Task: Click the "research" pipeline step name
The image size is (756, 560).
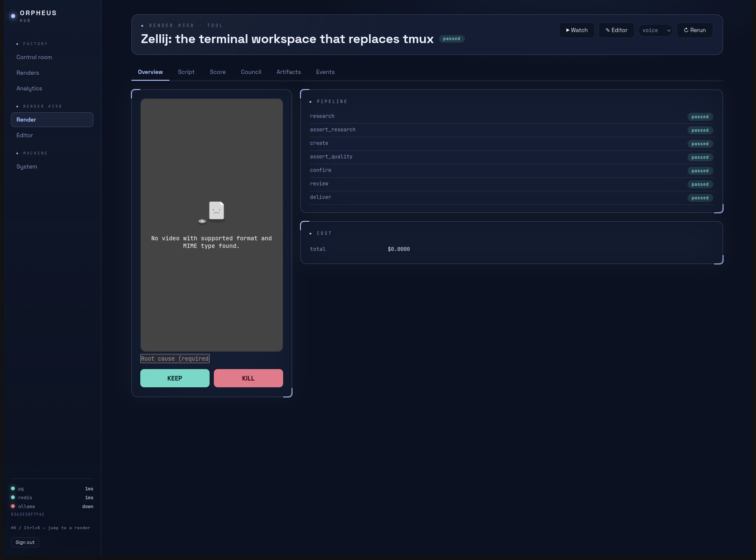Action: (322, 117)
